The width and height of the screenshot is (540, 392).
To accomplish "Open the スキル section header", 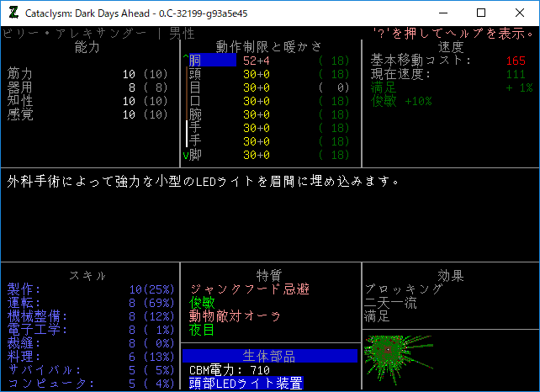I will pyautogui.click(x=87, y=276).
